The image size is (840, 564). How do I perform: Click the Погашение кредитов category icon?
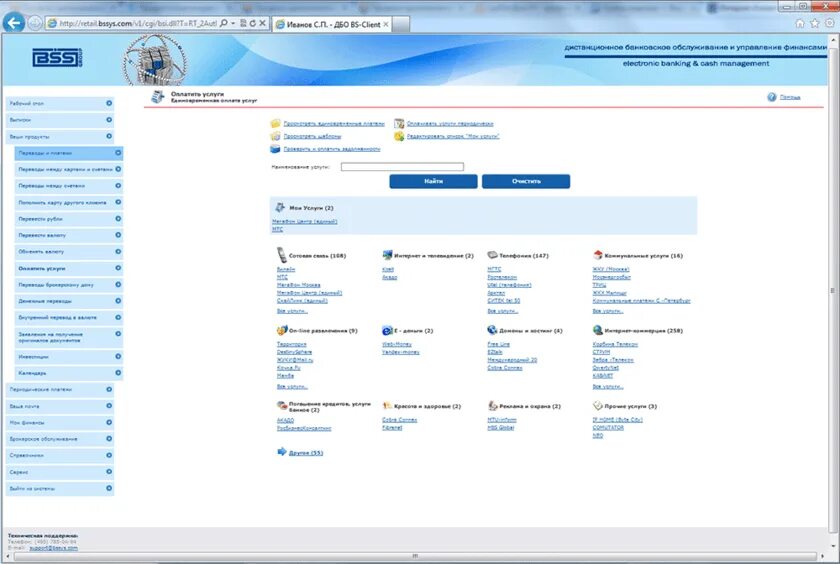click(282, 405)
